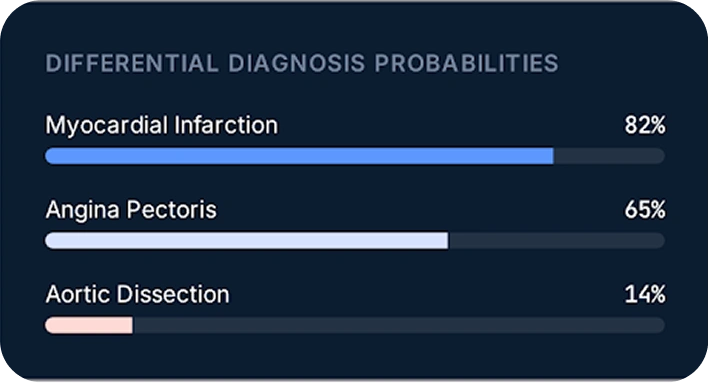
Task: Click the unfilled track of Aortic Dissection bar
Action: click(399, 325)
